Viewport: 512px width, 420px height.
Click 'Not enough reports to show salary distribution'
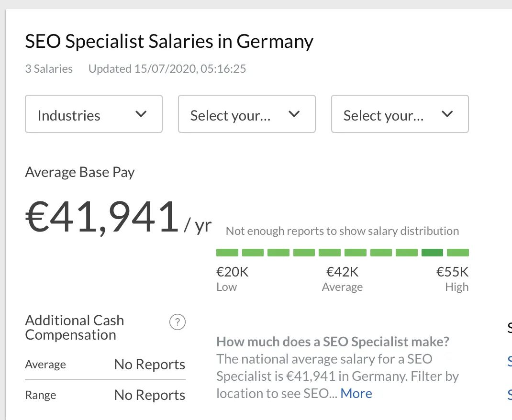click(342, 231)
